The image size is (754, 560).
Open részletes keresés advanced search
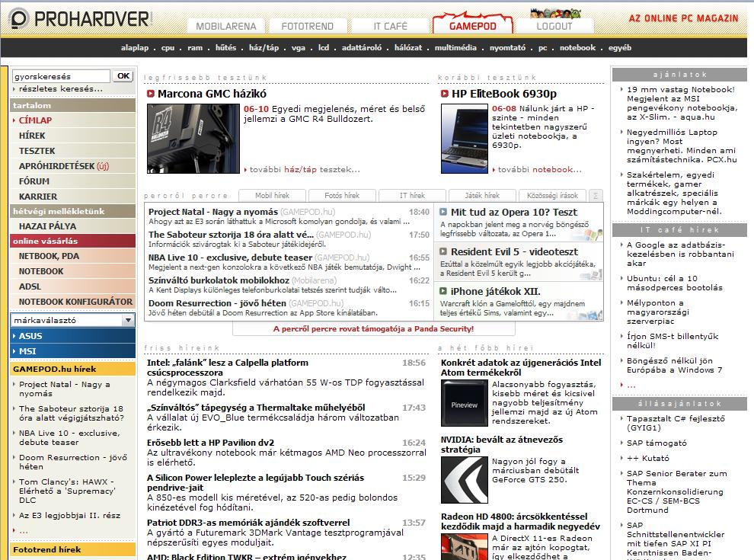(61, 88)
